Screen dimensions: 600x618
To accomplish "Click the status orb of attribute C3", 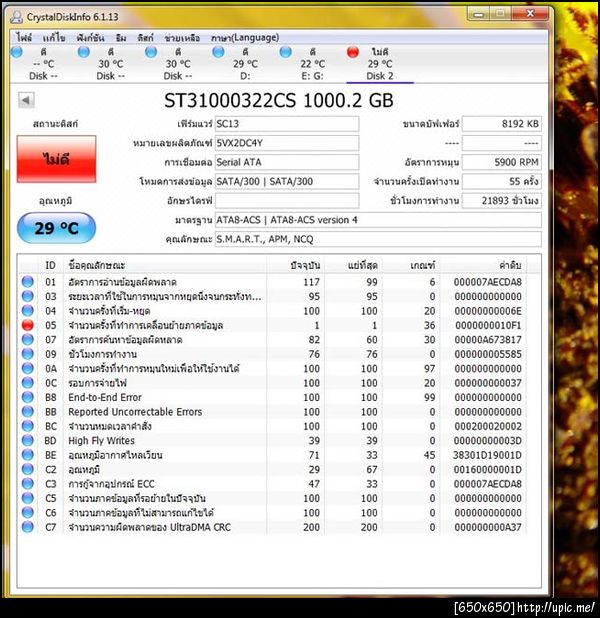I will (x=28, y=484).
